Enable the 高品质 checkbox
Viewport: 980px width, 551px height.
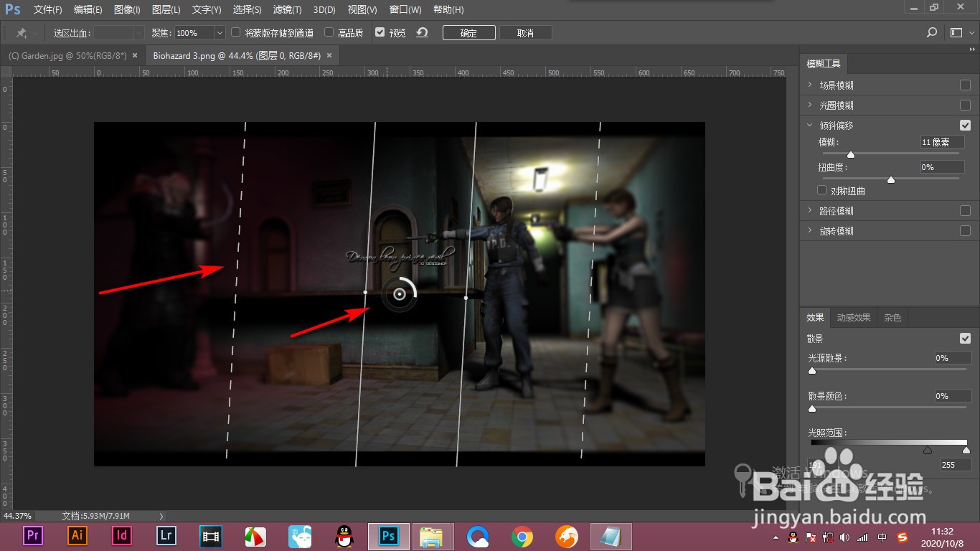tap(329, 32)
